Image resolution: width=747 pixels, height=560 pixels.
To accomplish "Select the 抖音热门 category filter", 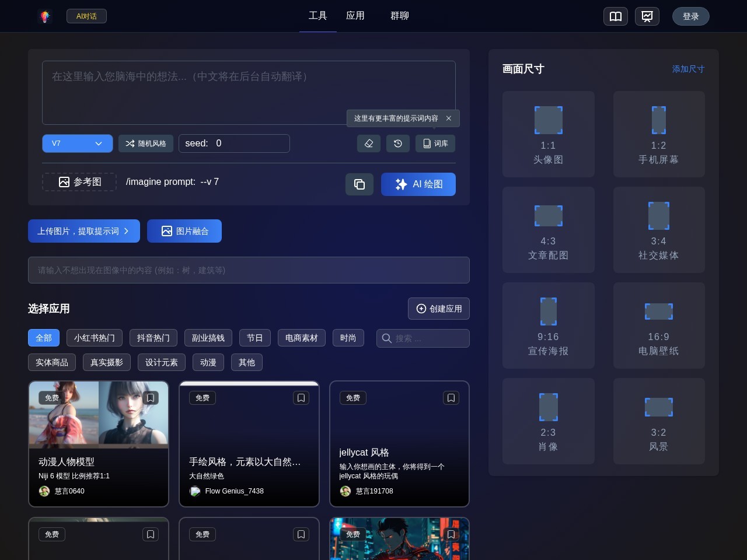I will click(x=153, y=338).
